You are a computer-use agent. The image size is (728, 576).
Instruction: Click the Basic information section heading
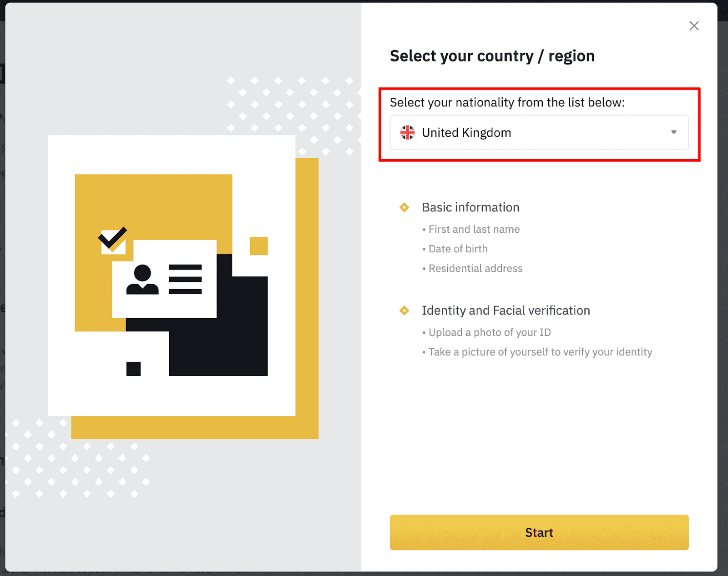[470, 207]
